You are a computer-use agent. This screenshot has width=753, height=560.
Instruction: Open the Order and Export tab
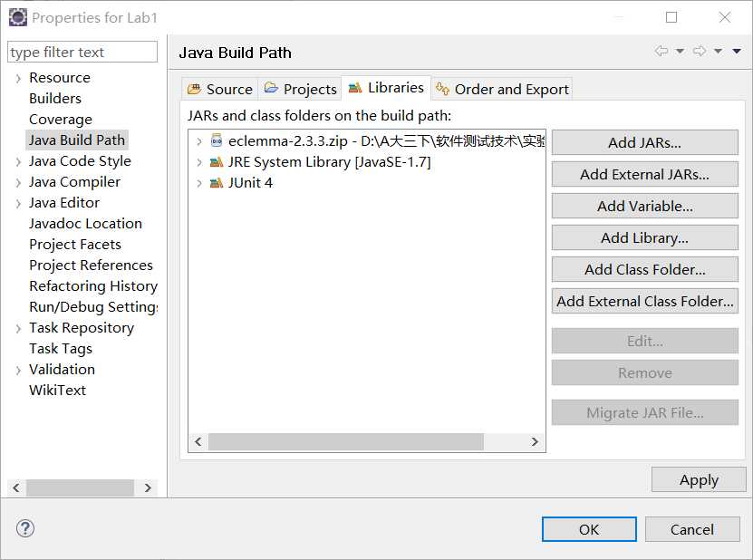(x=502, y=90)
